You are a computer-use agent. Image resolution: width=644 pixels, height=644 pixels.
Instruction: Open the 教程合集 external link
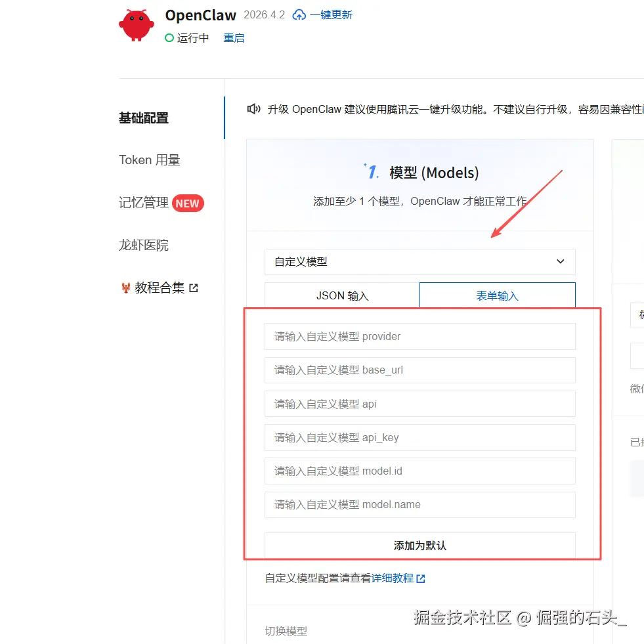click(x=160, y=288)
